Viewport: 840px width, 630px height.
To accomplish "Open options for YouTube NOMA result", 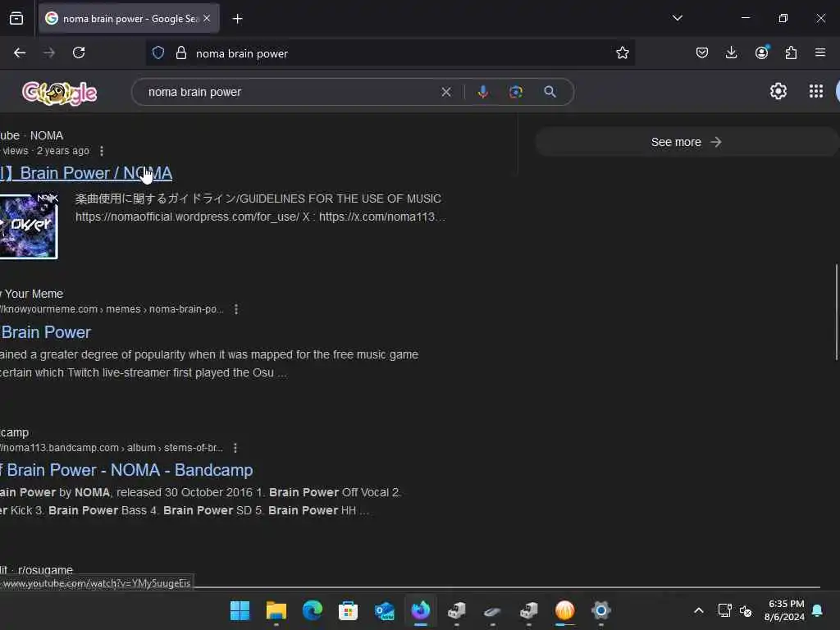I will [x=102, y=151].
